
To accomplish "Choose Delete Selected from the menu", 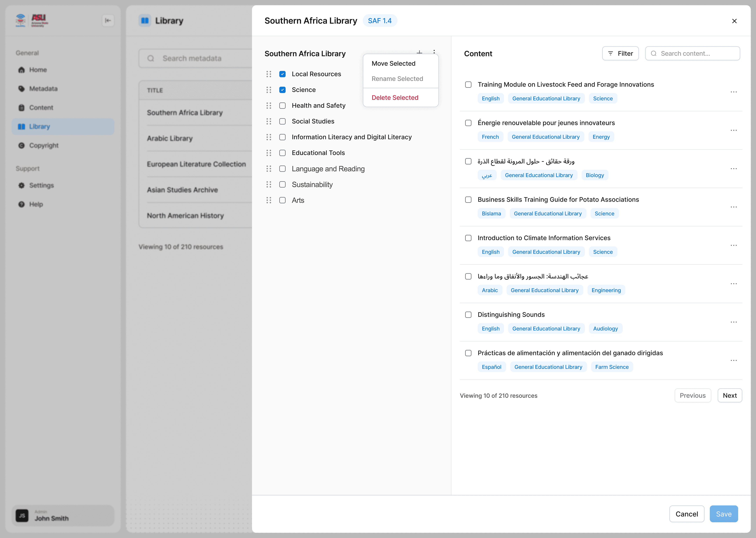I will tap(395, 97).
